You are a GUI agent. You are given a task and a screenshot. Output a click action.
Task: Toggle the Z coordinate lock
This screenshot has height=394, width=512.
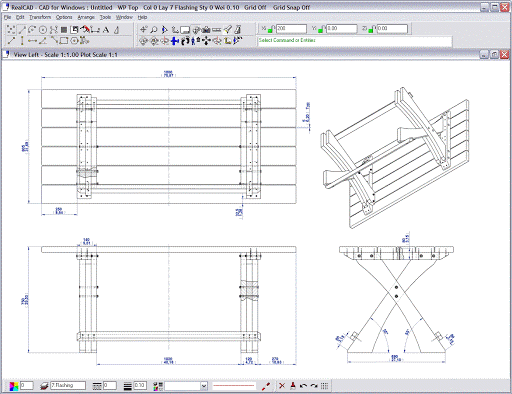tap(372, 29)
